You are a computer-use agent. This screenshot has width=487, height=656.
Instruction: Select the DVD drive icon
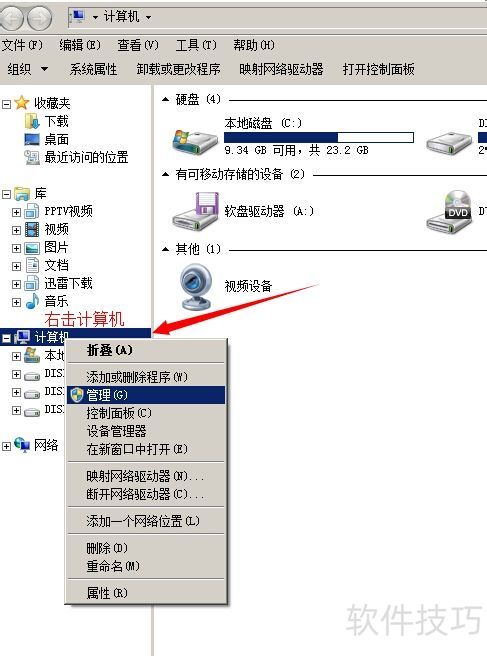[450, 212]
